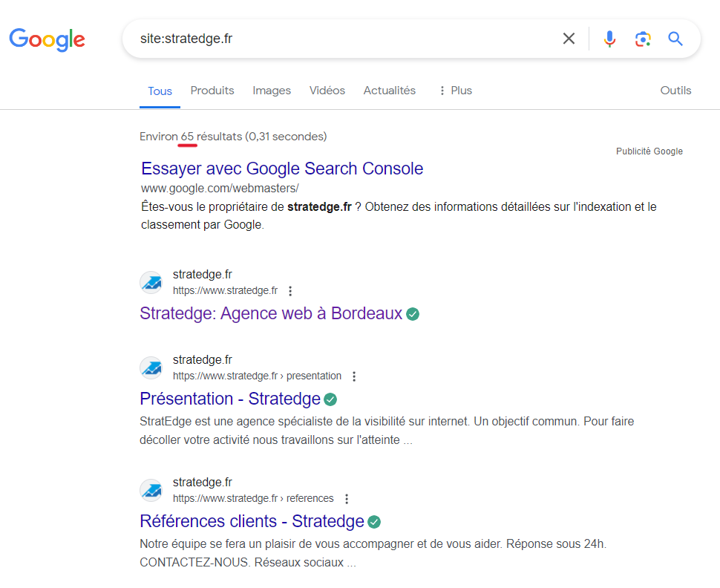The image size is (720, 588).
Task: Clear the search box with X icon
Action: click(569, 39)
